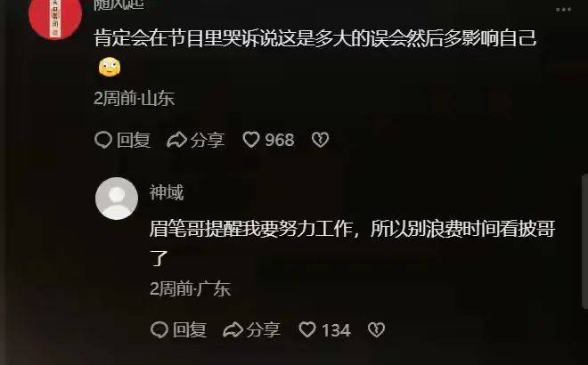The height and width of the screenshot is (365, 588).
Task: Click the 134 like count number
Action: point(336,330)
